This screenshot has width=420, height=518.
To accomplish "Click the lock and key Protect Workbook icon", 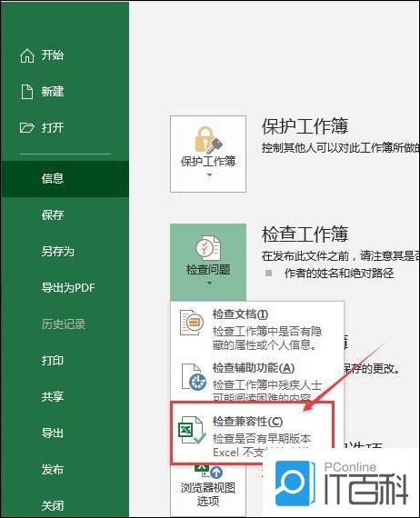I will click(208, 140).
